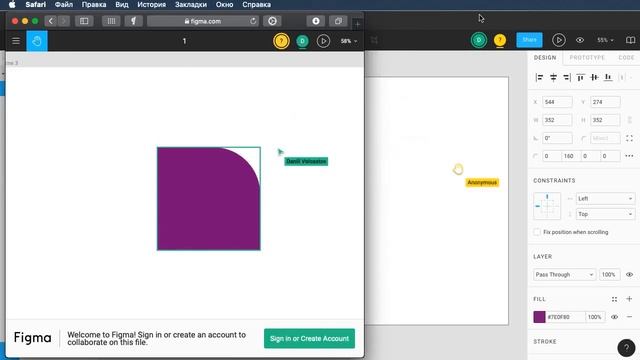Screen dimensions: 640x360
Task: Add new Safari tab with plus button
Action: tap(358, 24)
